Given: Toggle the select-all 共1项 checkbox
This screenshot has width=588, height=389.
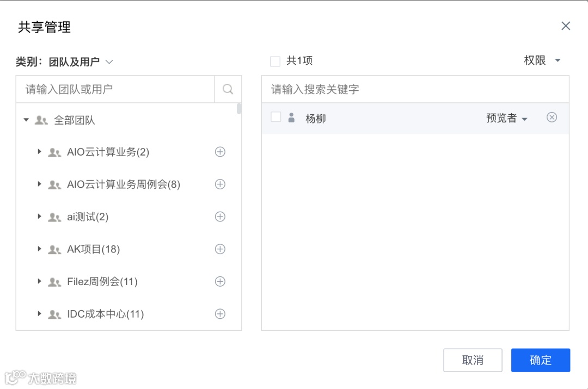Looking at the screenshot, I should coord(275,61).
